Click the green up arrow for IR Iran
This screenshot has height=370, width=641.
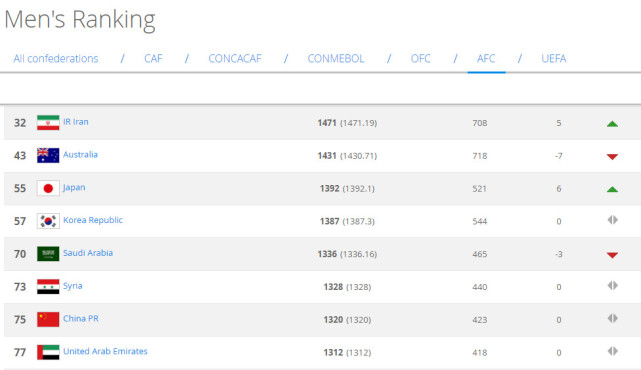[612, 124]
